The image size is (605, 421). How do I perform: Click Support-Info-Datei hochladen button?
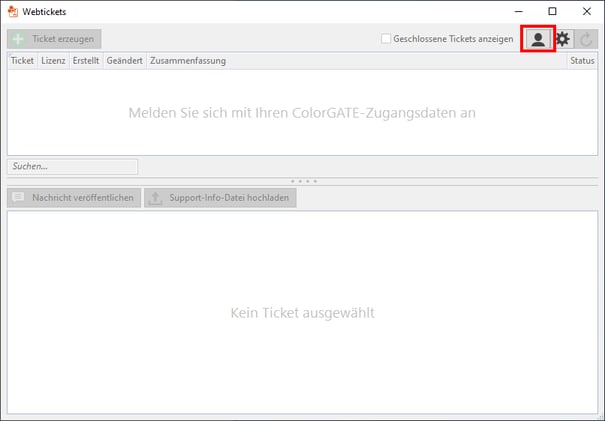220,198
